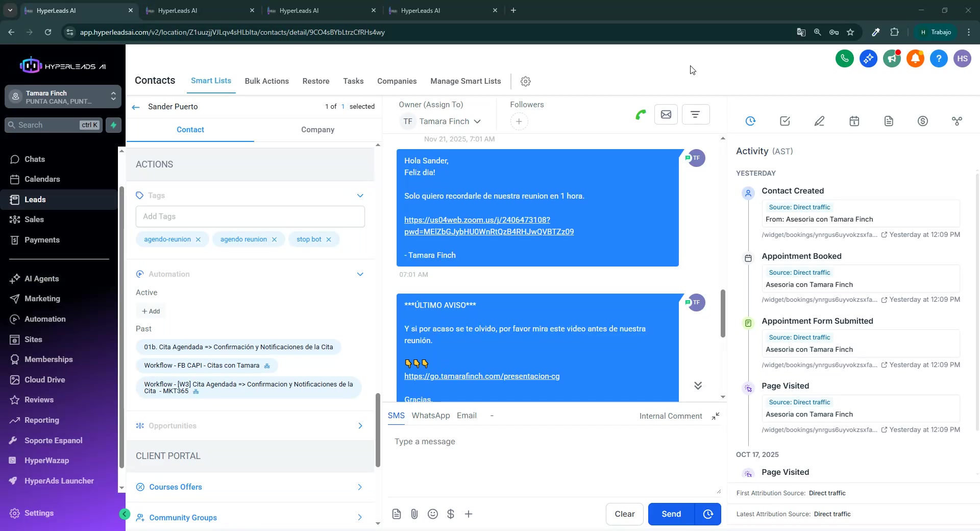Send the message
The height and width of the screenshot is (531, 980).
tap(671, 514)
